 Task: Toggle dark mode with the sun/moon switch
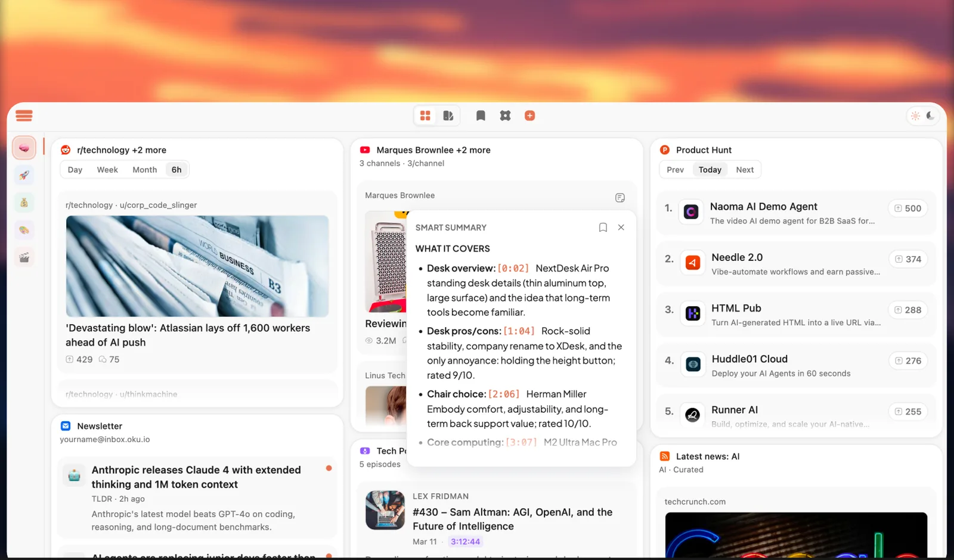coord(922,115)
